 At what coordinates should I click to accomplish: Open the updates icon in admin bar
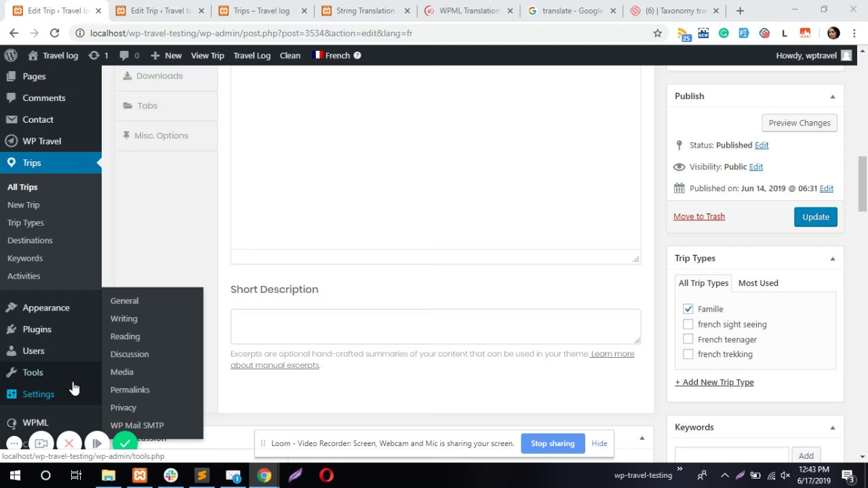(98, 56)
